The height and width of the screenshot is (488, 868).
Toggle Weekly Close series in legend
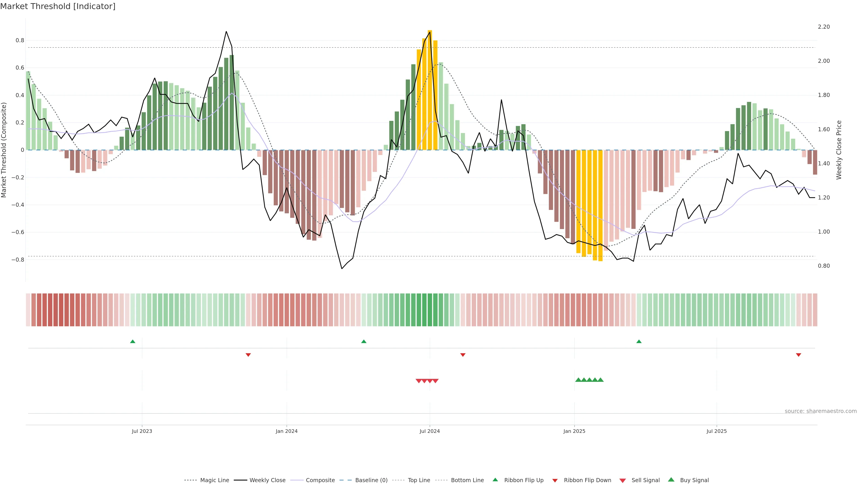(x=267, y=480)
